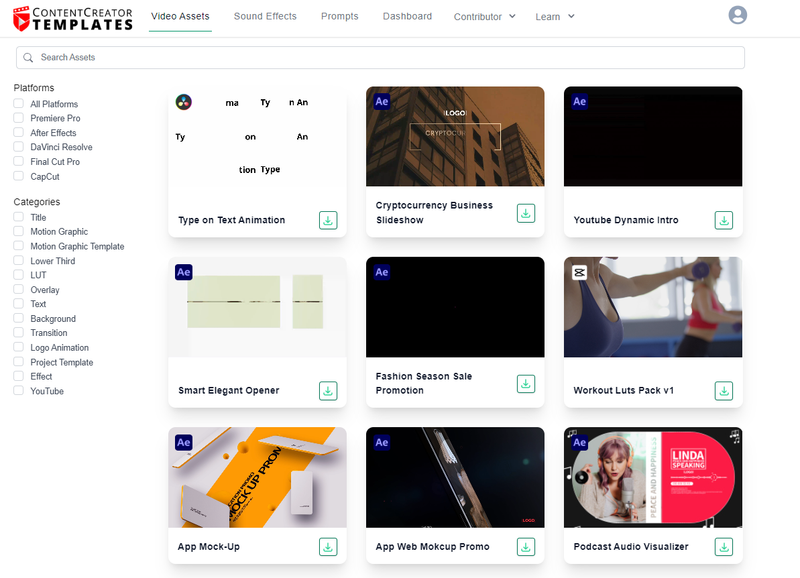Click the ContentCreator Templates logo
The width and height of the screenshot is (800, 578).
tap(70, 17)
